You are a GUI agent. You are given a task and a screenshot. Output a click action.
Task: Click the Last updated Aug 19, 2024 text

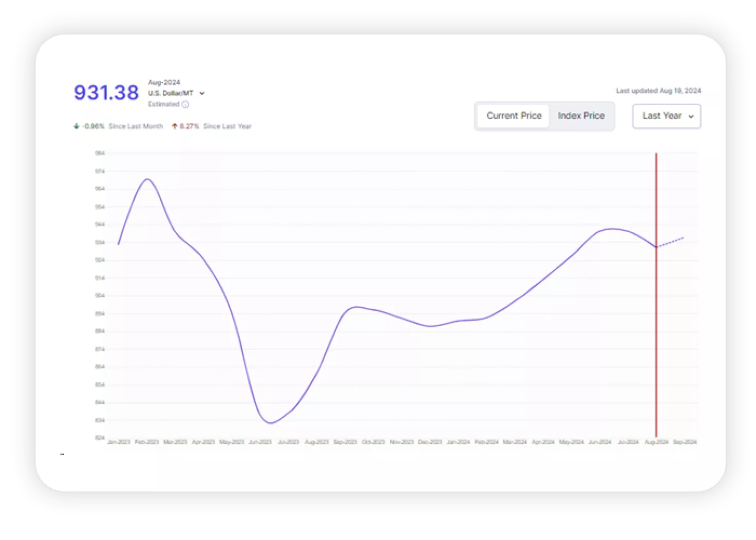coord(658,91)
